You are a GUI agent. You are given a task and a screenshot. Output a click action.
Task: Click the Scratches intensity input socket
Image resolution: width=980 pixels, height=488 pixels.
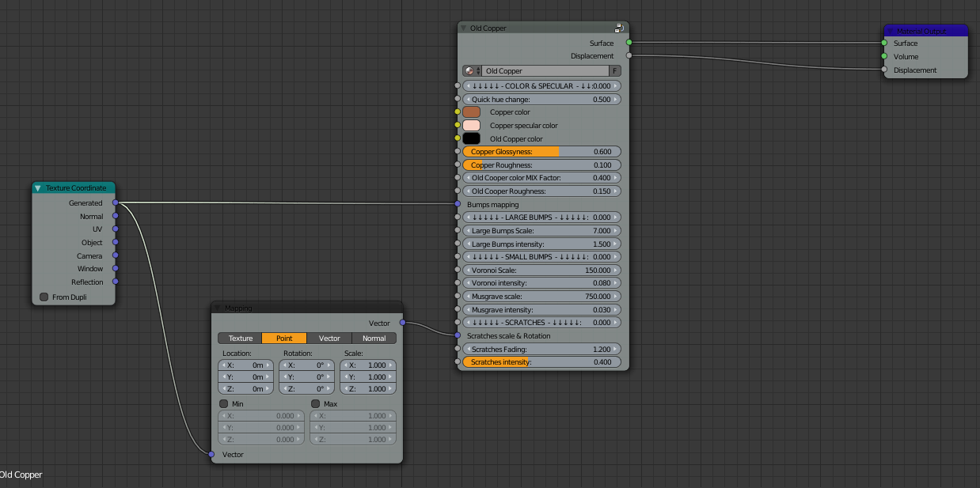pos(458,362)
